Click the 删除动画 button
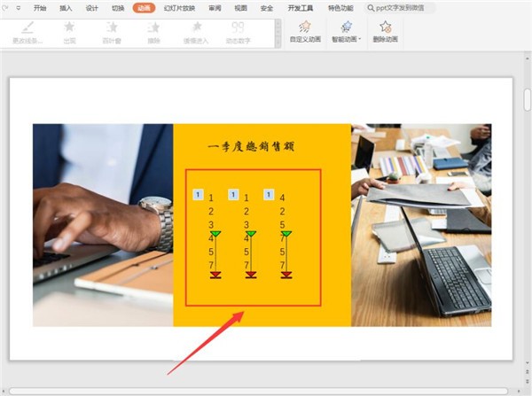The width and height of the screenshot is (532, 396). click(x=385, y=32)
